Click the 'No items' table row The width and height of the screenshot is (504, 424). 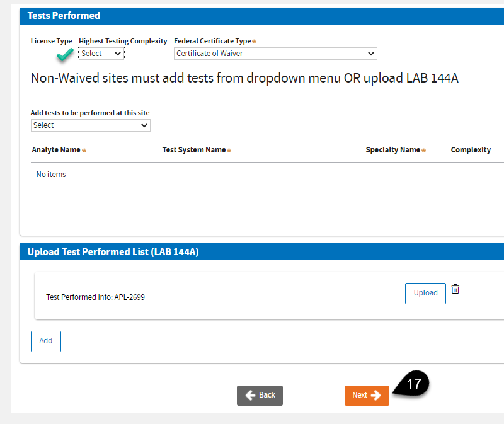[51, 175]
